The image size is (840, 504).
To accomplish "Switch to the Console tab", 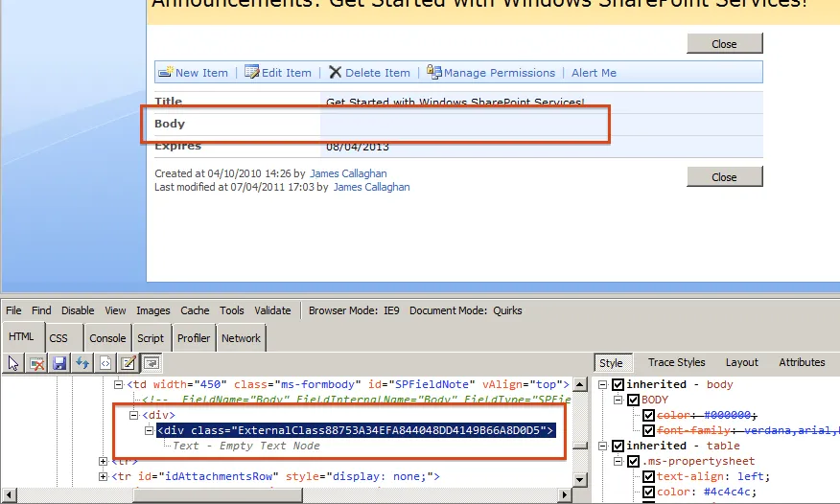I will pyautogui.click(x=107, y=338).
